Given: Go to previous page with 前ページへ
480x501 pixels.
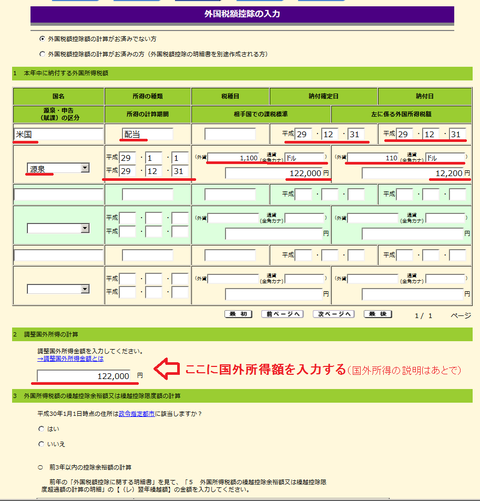Looking at the screenshot, I should pyautogui.click(x=282, y=314).
